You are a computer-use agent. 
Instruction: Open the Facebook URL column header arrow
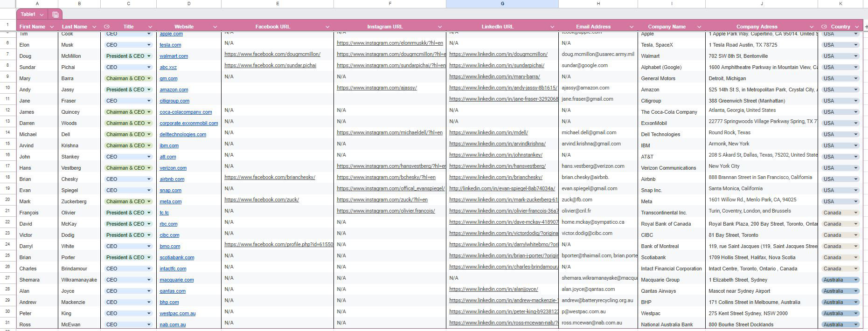(x=327, y=27)
